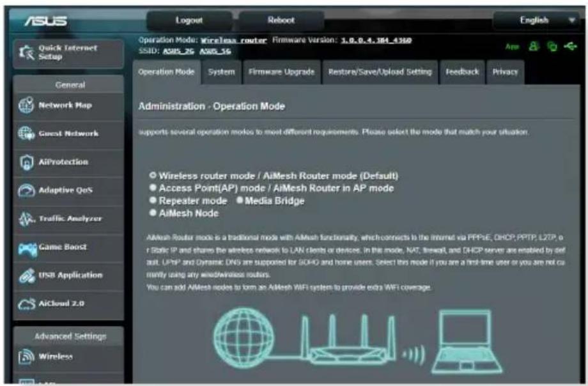This screenshot has width=588, height=386.
Task: Click the router illustration image
Action: tap(349, 340)
